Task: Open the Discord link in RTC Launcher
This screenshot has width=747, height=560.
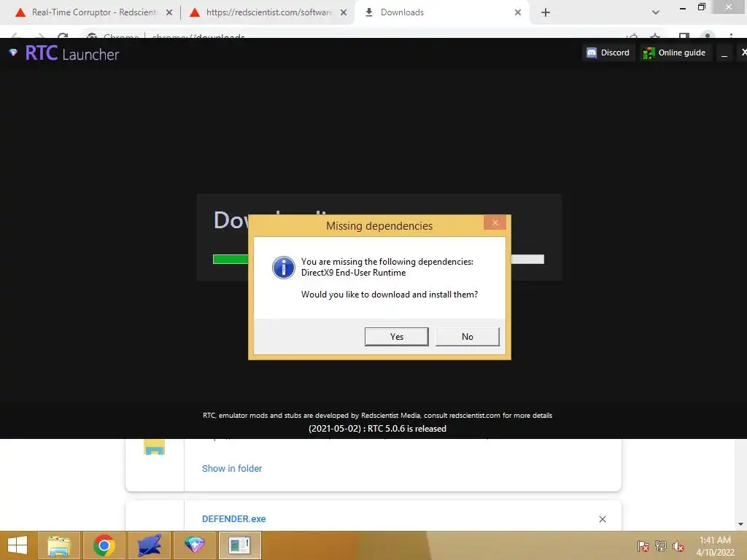Action: [x=608, y=52]
